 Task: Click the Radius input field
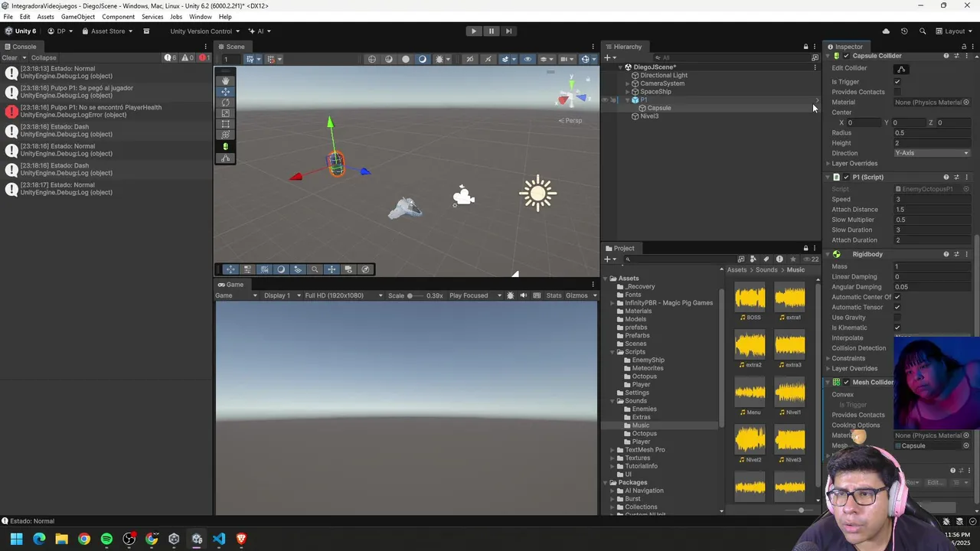point(932,133)
